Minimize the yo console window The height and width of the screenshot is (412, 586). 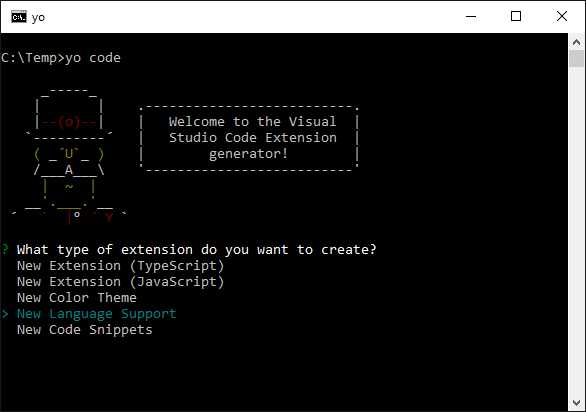[x=471, y=16]
